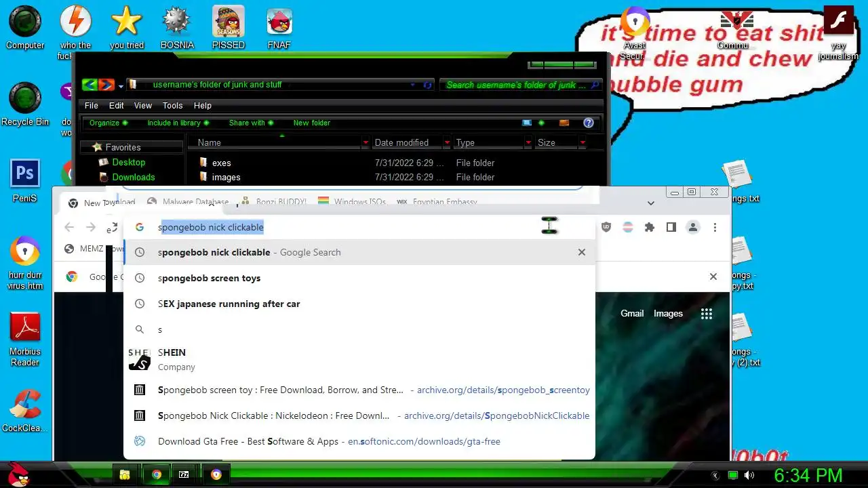This screenshot has width=868, height=488.
Task: Click Explorer's green Back arrow
Action: [90, 85]
